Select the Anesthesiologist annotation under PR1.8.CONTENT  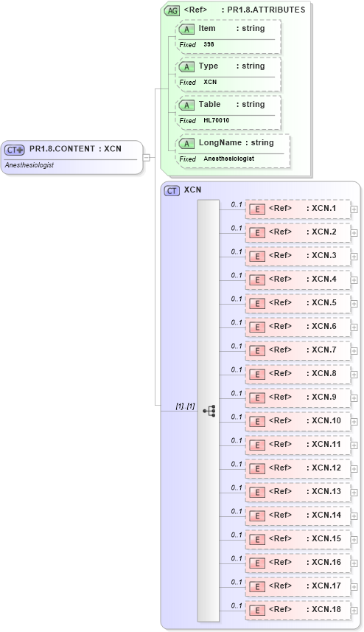coord(29,165)
